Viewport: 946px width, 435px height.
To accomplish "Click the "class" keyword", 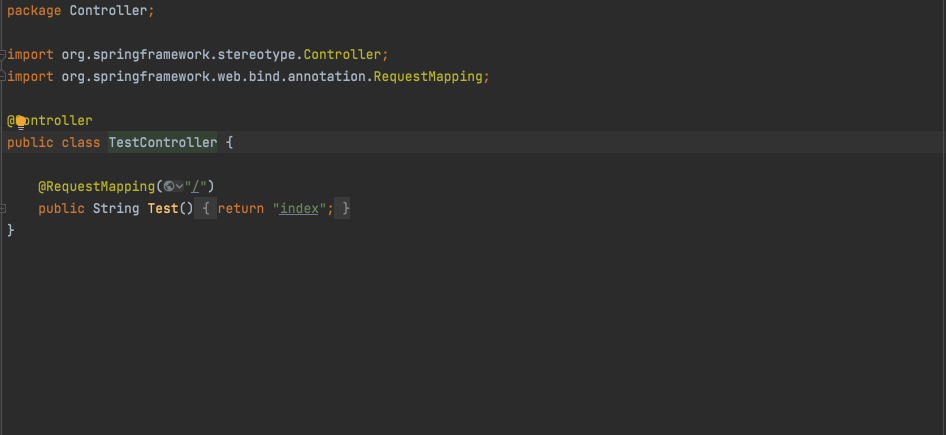I will (x=81, y=142).
